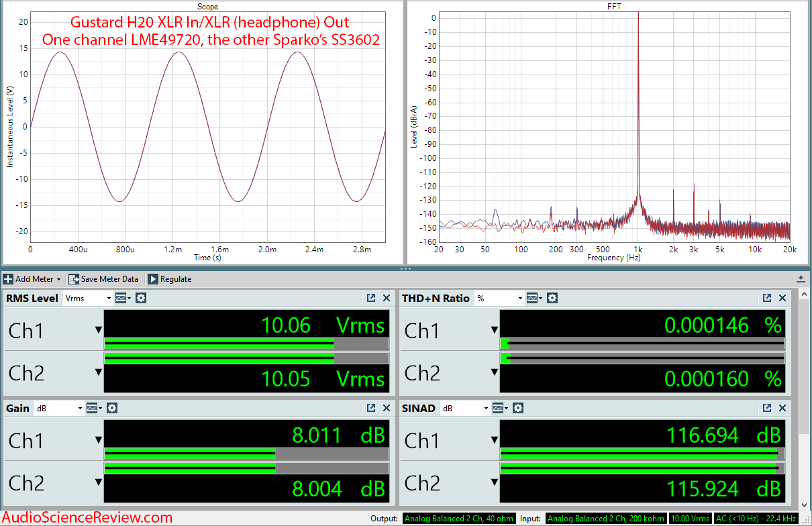Pop out the SINAD meter
This screenshot has height=526, width=812.
[x=767, y=408]
